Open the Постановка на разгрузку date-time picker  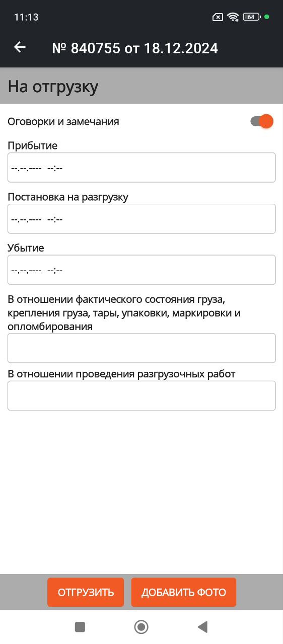pos(141,219)
